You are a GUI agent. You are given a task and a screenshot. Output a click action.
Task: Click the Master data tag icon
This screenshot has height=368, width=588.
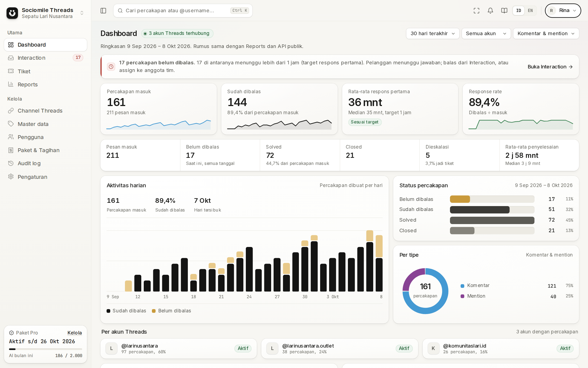click(11, 124)
